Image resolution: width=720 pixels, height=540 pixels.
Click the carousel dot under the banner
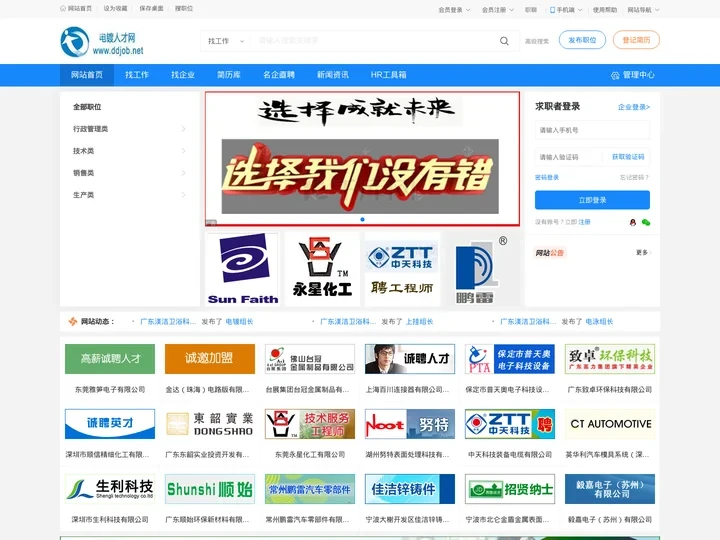click(x=362, y=219)
